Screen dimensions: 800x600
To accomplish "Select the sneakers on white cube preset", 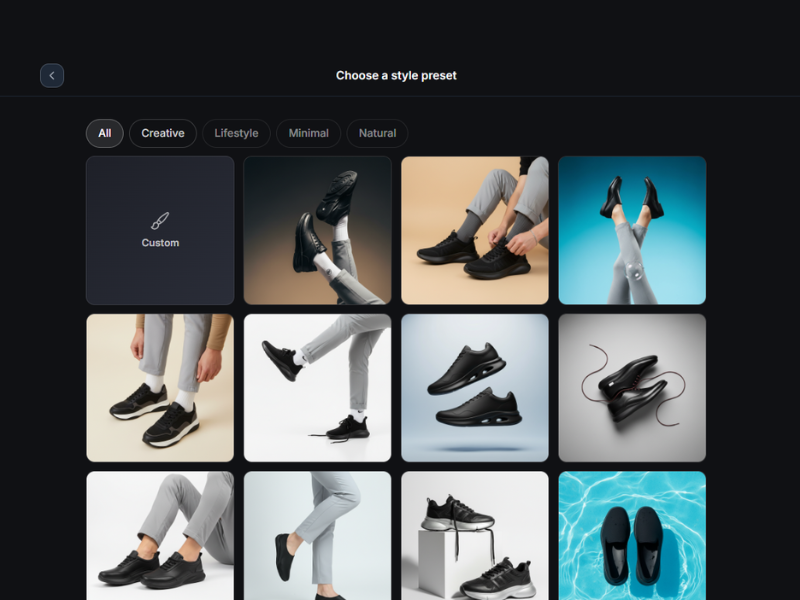I will pyautogui.click(x=475, y=536).
